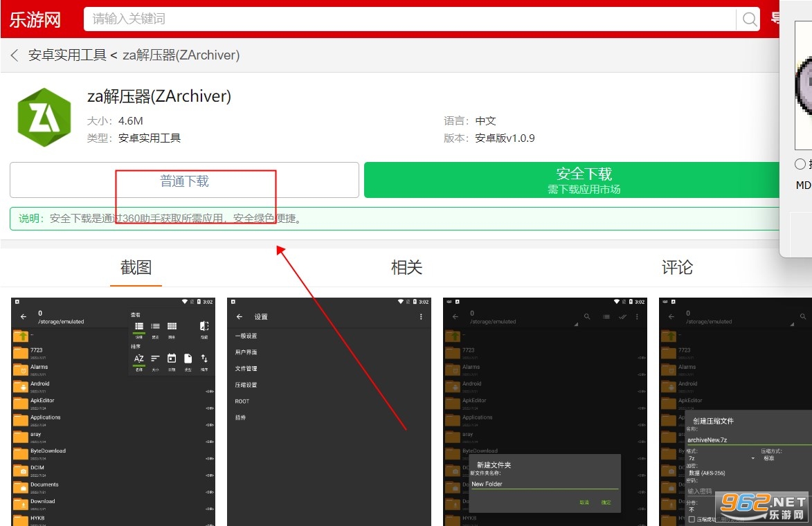Click the green ZArchiver app icon
The image size is (812, 526).
[44, 117]
